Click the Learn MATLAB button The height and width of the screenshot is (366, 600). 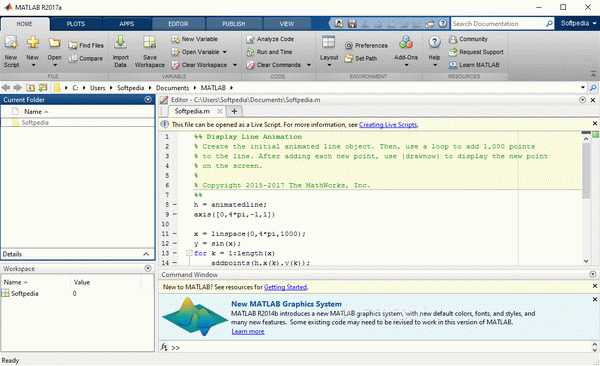tap(474, 65)
